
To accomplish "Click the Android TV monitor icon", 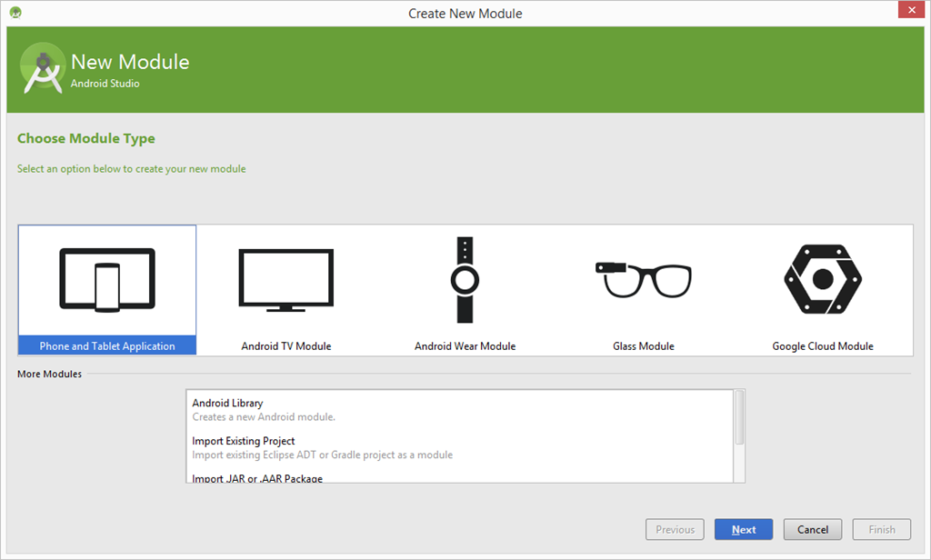I will [285, 280].
